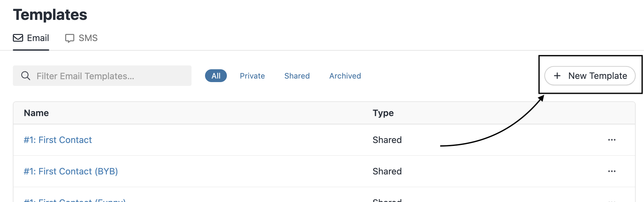Click the envelope icon on the Email tab
Screen dimensions: 644x202
(x=18, y=38)
